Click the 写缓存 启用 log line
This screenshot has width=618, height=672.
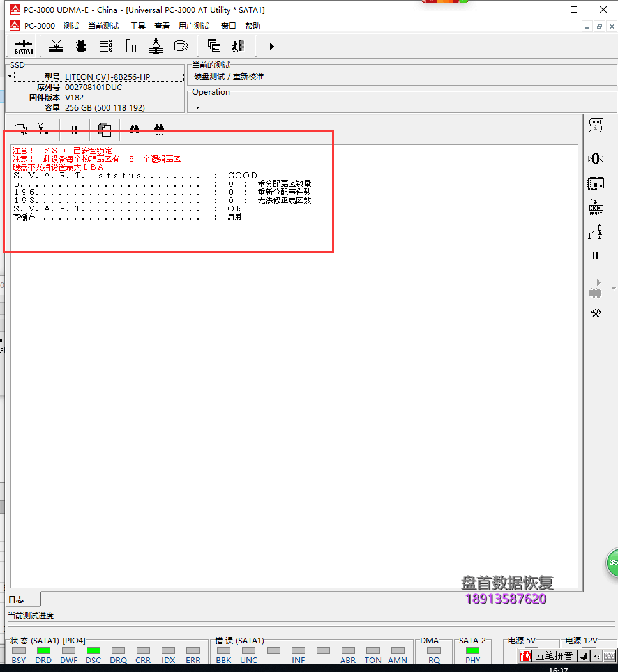point(127,217)
